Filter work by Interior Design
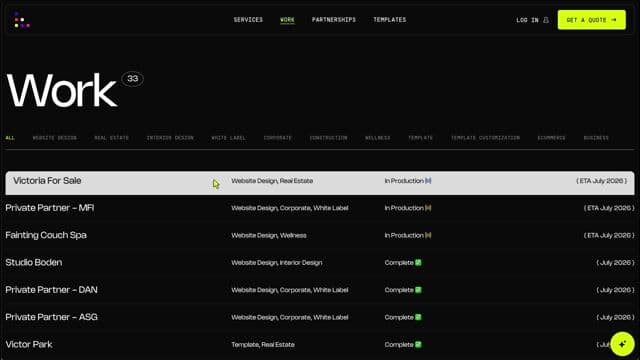The image size is (640, 360). point(170,138)
